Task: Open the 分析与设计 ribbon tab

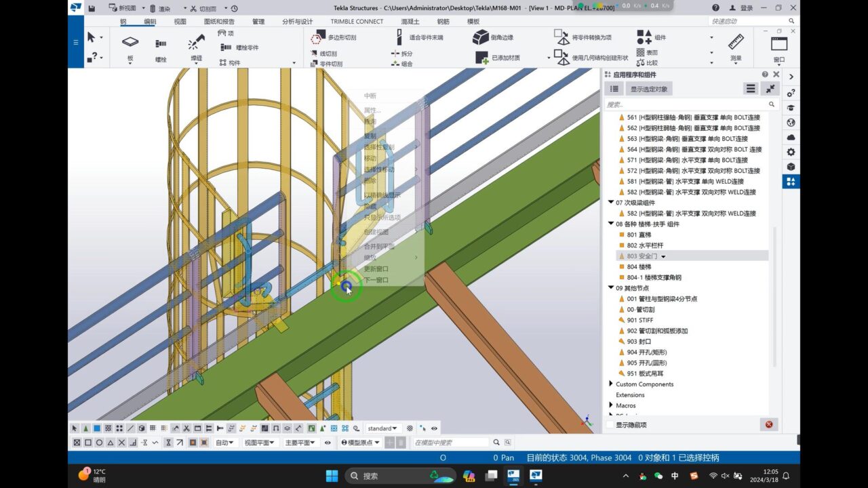Action: pos(298,21)
